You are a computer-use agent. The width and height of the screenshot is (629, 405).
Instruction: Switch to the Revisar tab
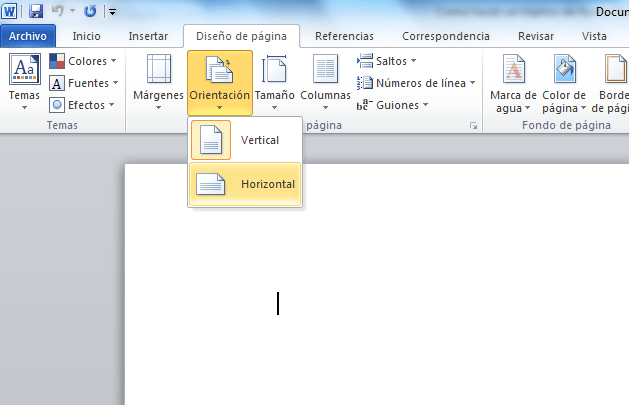[536, 36]
